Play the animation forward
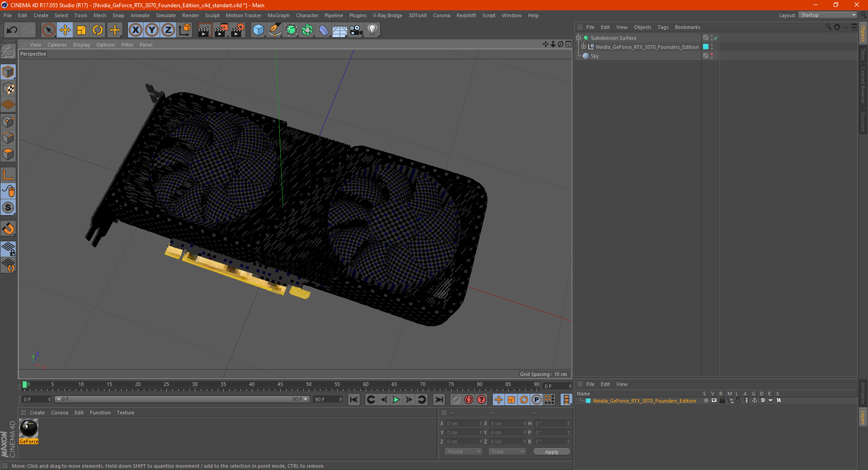The width and height of the screenshot is (868, 470). pyautogui.click(x=396, y=399)
